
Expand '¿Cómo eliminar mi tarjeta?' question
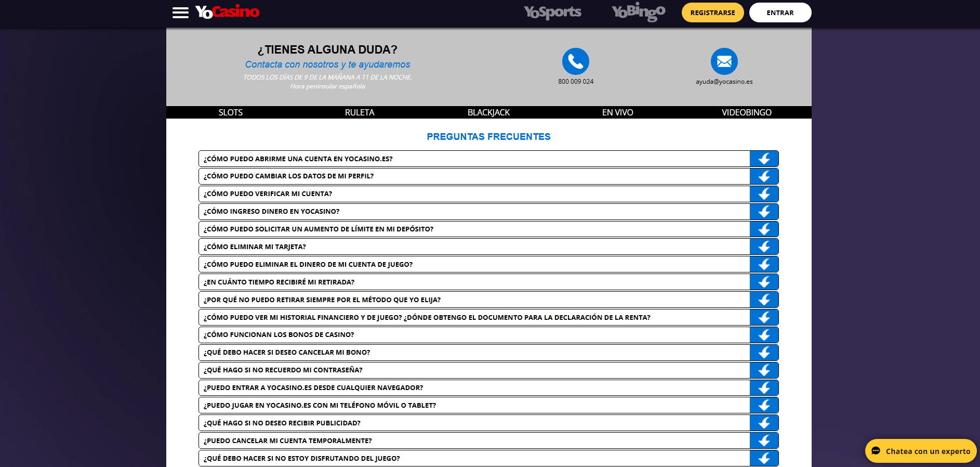click(x=473, y=247)
